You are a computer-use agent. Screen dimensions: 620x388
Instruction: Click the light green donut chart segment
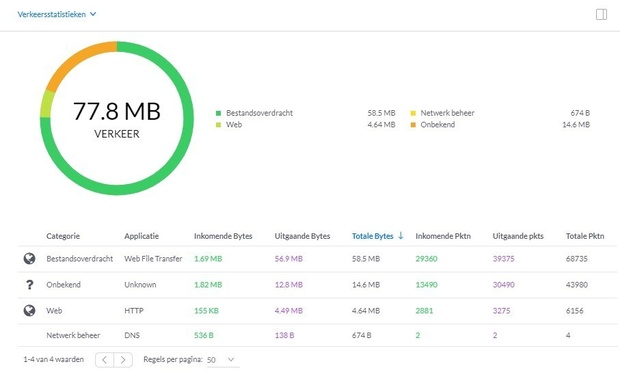click(47, 104)
